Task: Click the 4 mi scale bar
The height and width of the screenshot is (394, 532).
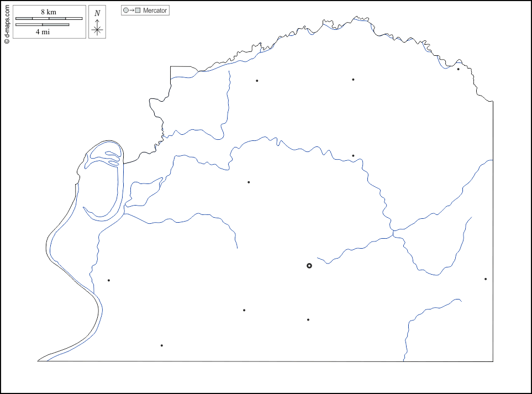Action: pyautogui.click(x=43, y=24)
